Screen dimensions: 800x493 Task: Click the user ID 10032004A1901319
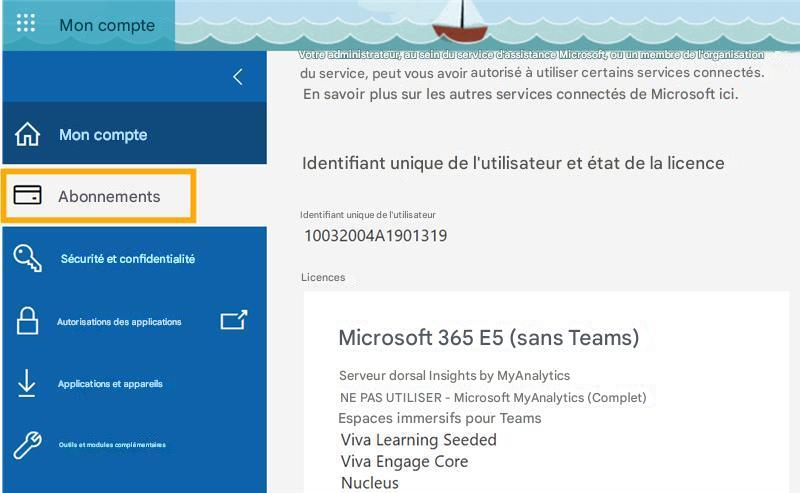pos(376,236)
